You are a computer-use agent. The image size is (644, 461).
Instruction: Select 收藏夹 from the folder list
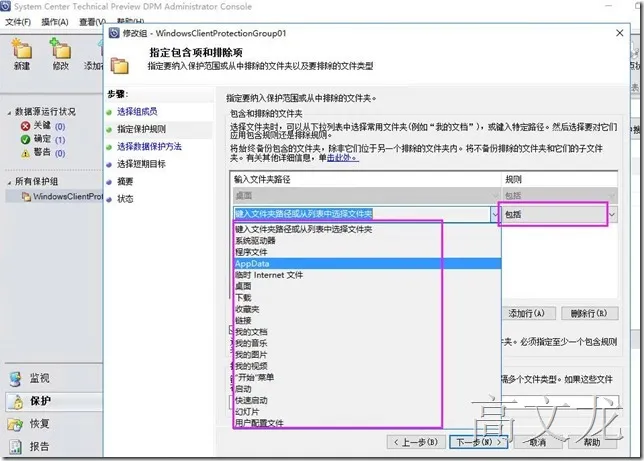[x=367, y=309]
